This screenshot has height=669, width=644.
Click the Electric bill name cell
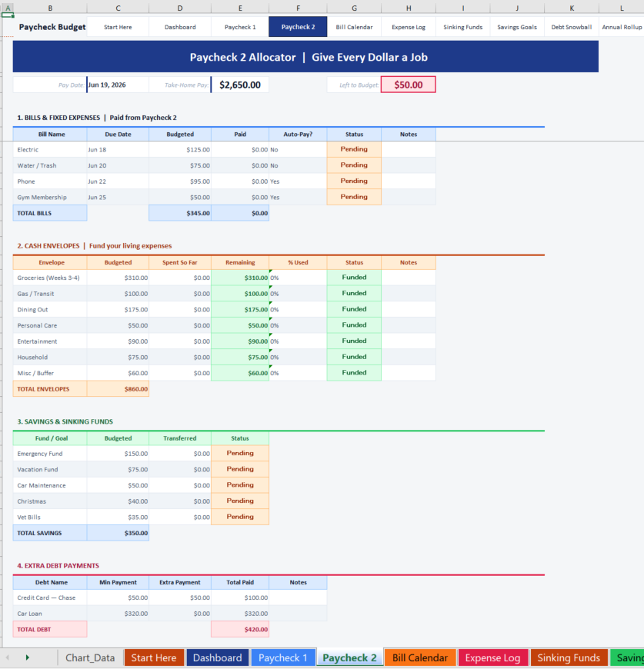tap(50, 150)
